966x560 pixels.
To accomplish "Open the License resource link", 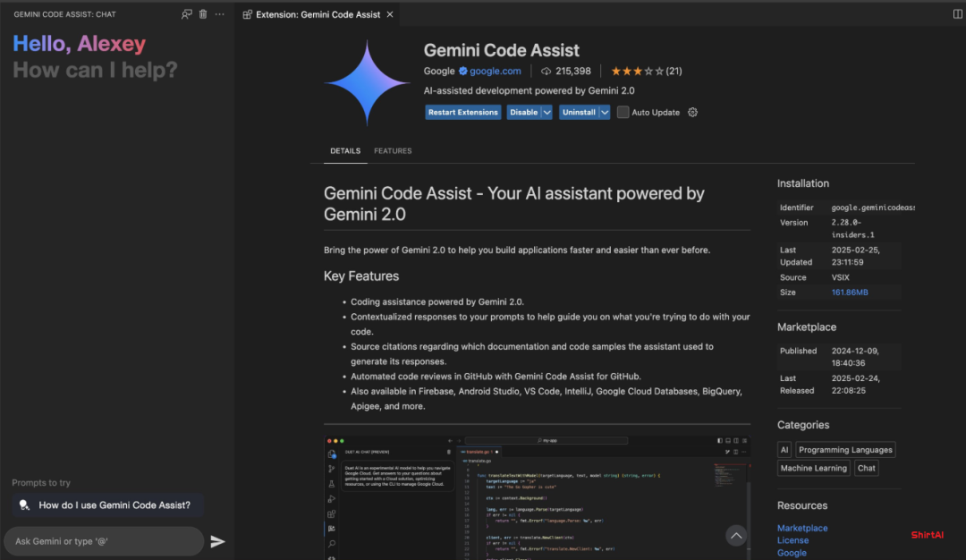I will pos(792,540).
